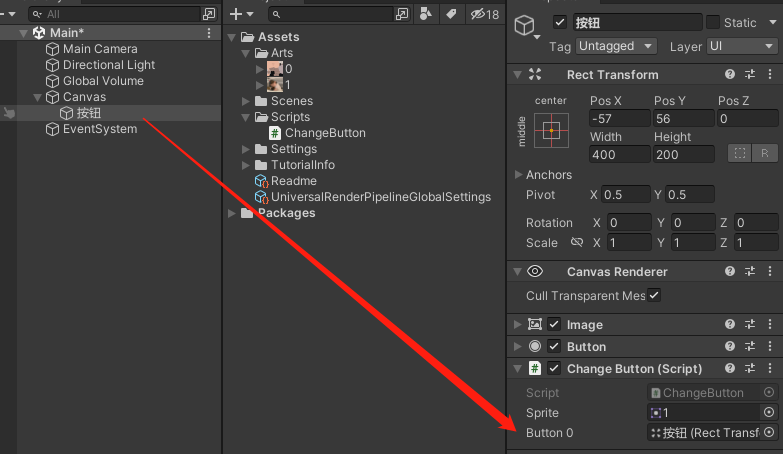Collapse the Scripts folder

pyautogui.click(x=246, y=117)
